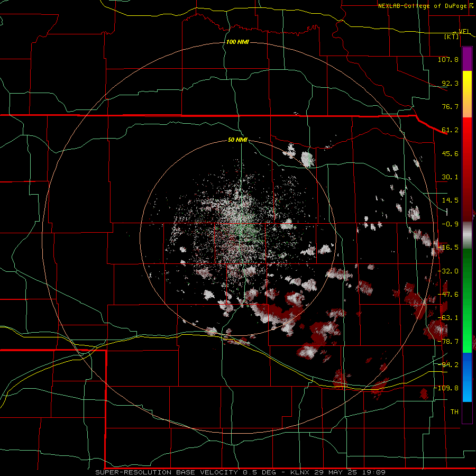
Task: Click the 45.6 velocity scale value
Action: pyautogui.click(x=450, y=153)
